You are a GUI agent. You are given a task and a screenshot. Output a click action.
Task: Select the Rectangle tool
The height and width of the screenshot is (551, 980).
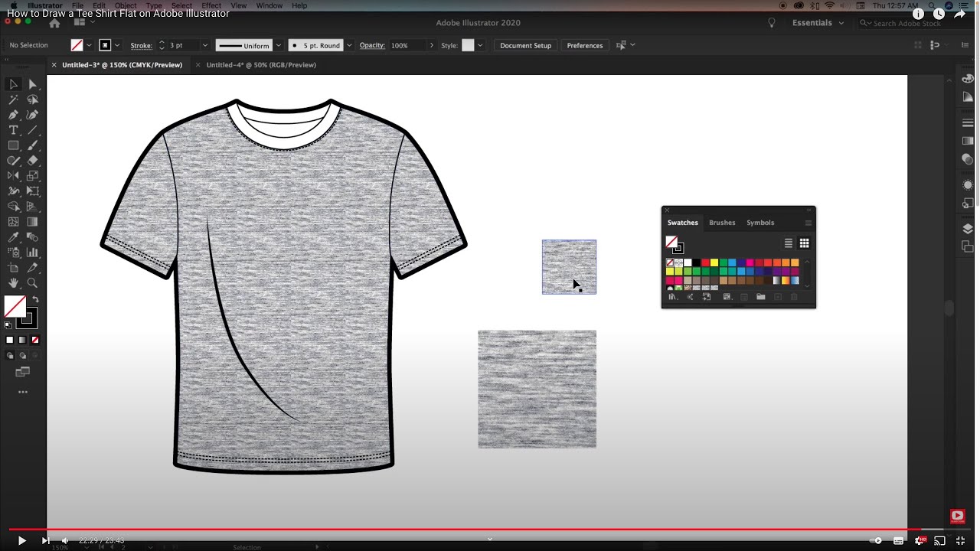13,145
